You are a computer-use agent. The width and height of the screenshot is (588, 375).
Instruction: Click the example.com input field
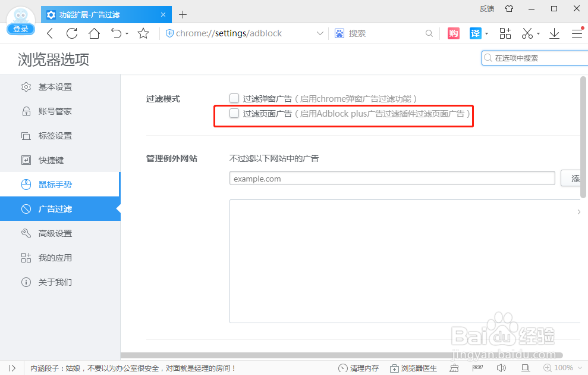pyautogui.click(x=392, y=178)
